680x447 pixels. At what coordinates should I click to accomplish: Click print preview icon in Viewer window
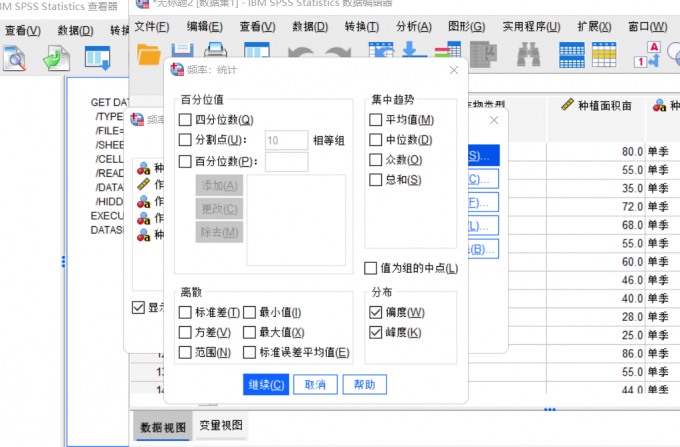[x=15, y=58]
